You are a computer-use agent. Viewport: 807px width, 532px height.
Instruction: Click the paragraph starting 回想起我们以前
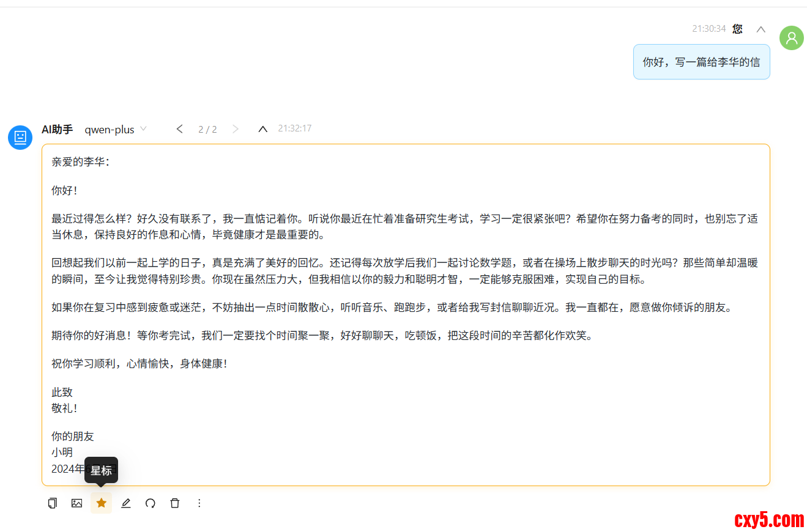click(x=405, y=272)
